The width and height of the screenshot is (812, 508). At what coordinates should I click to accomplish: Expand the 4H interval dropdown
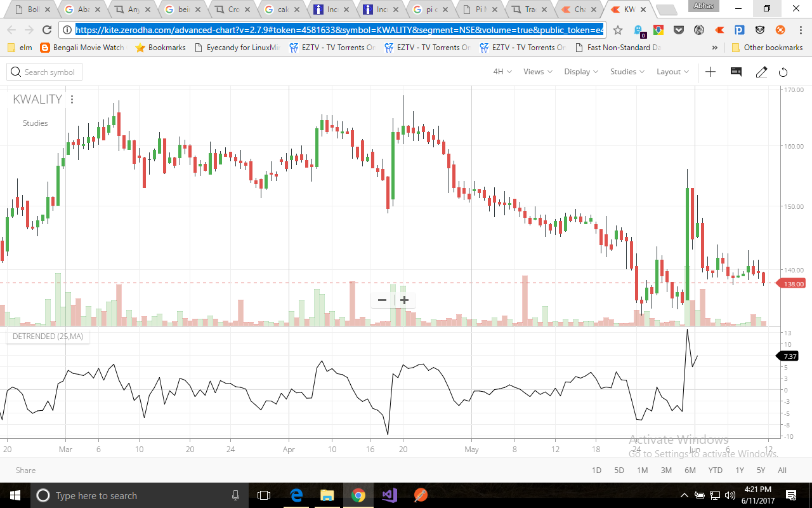(502, 72)
